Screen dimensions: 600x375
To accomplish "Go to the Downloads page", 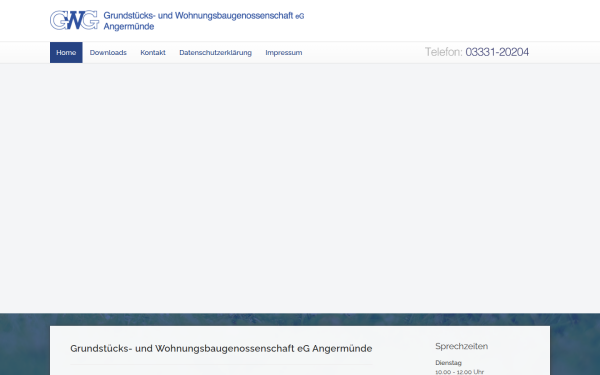I will [108, 52].
